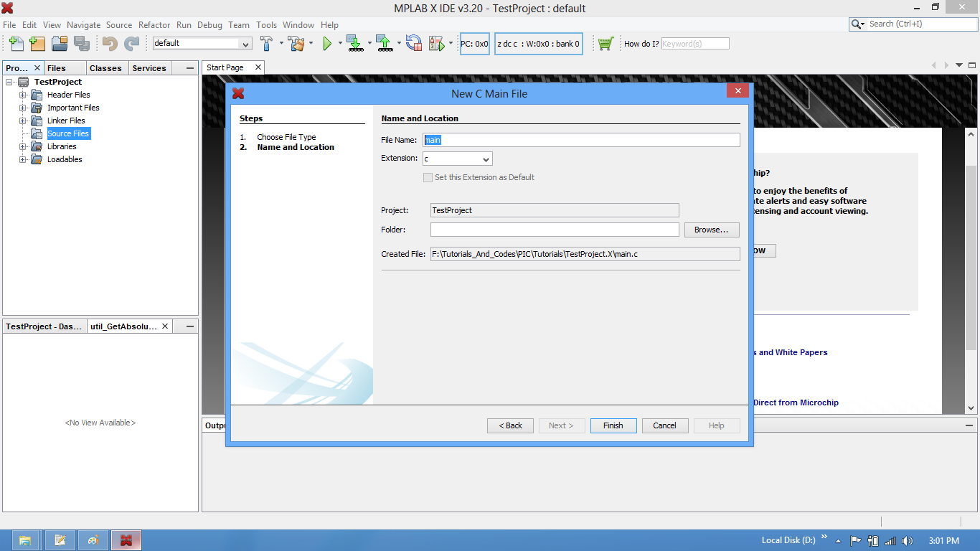The width and height of the screenshot is (980, 551).
Task: Click the Cancel button in dialog
Action: click(x=664, y=425)
